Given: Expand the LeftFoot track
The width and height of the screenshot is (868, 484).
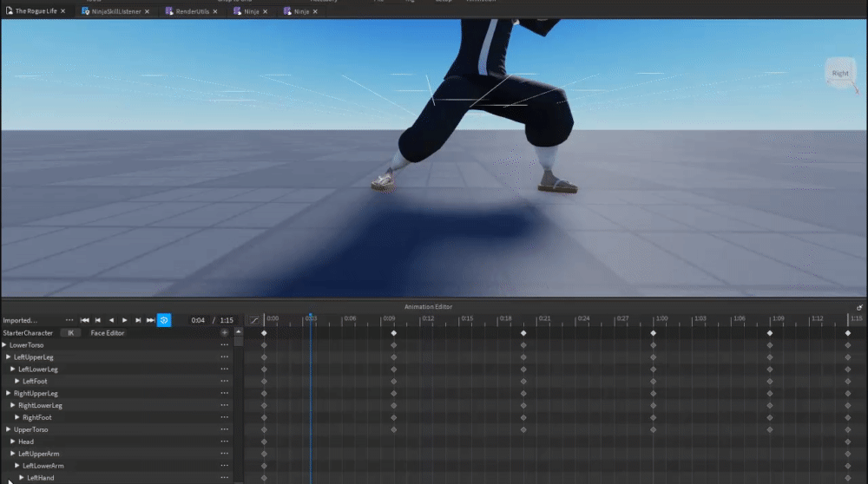Looking at the screenshot, I should 17,381.
